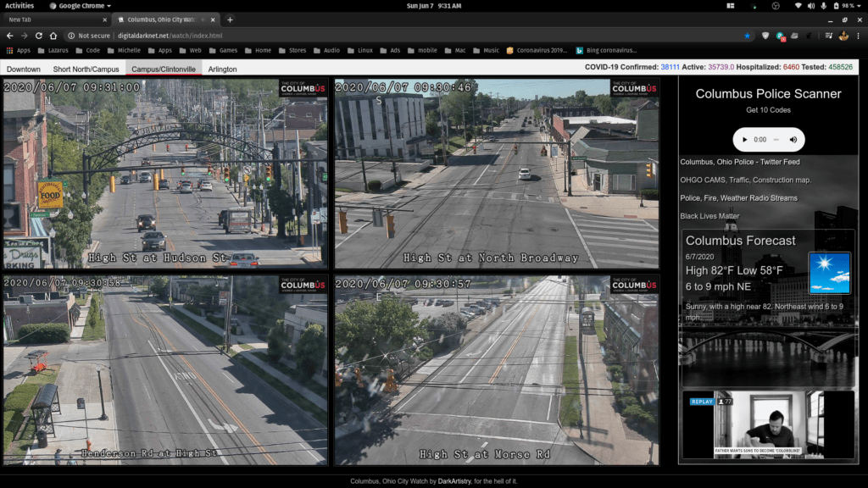Open a new tab with the plus button
Screen dimensions: 868x488
[230, 19]
